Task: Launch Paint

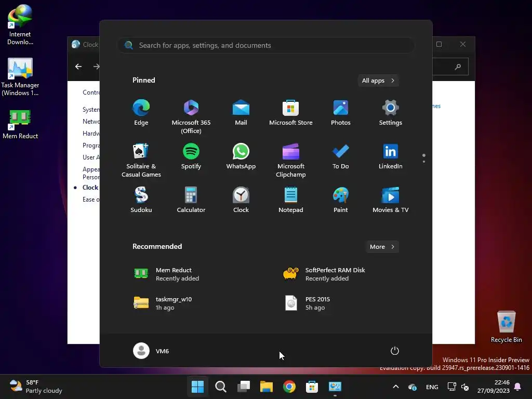Action: (x=341, y=200)
